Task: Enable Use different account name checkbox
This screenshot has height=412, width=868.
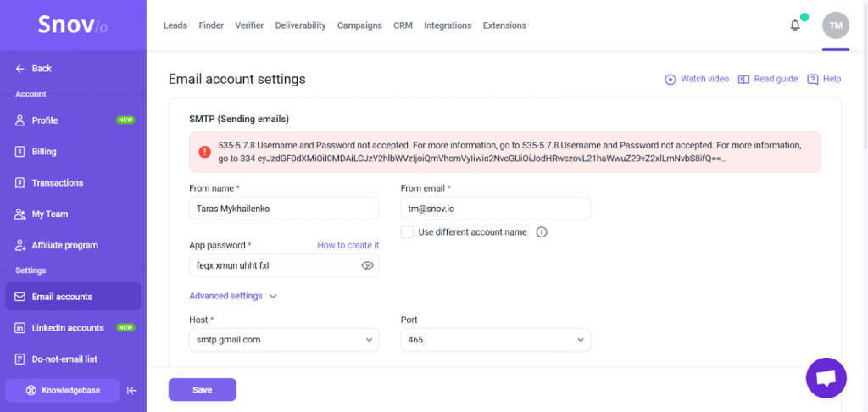Action: coord(407,232)
